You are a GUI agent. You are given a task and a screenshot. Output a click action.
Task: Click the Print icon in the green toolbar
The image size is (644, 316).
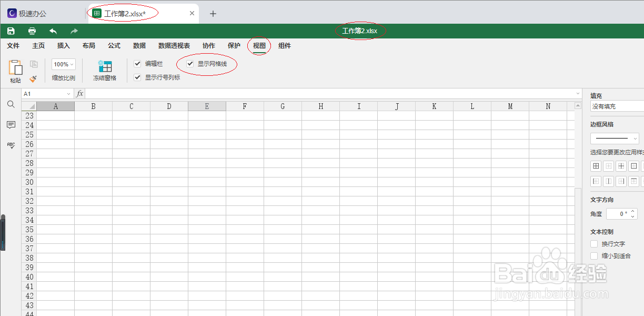(x=32, y=31)
